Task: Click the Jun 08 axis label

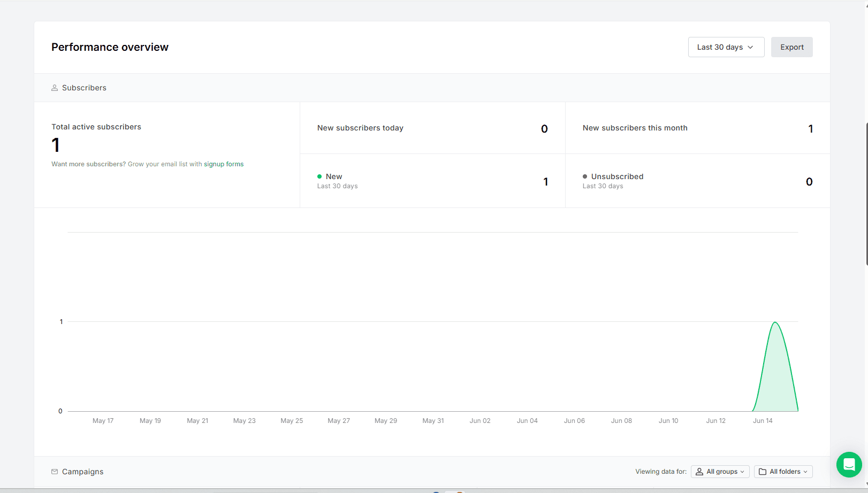Action: tap(621, 421)
